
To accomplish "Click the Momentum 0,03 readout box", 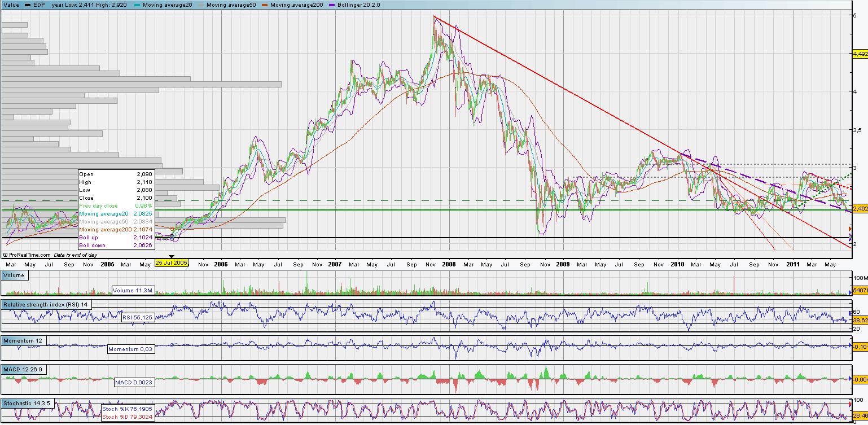I will pyautogui.click(x=131, y=350).
